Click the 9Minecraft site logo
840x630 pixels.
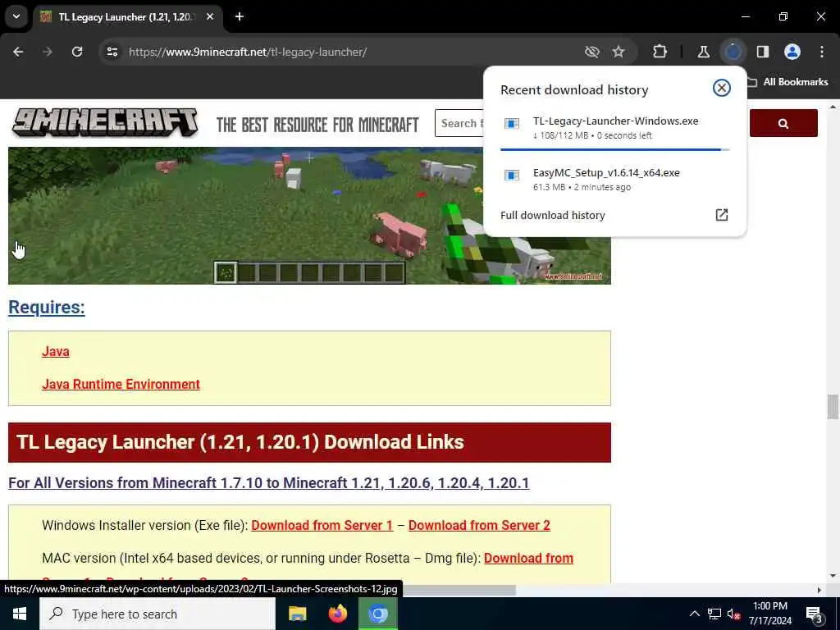[105, 122]
